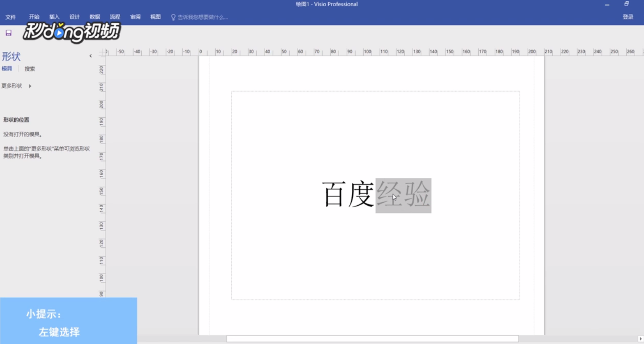Click the lightbulb Tell Me icon
644x344 pixels.
[x=173, y=17]
